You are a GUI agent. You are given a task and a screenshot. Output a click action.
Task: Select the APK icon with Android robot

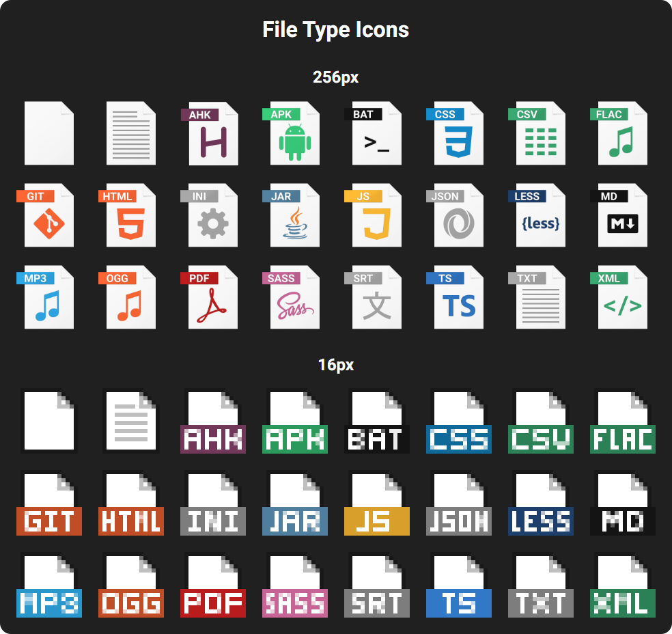click(294, 133)
